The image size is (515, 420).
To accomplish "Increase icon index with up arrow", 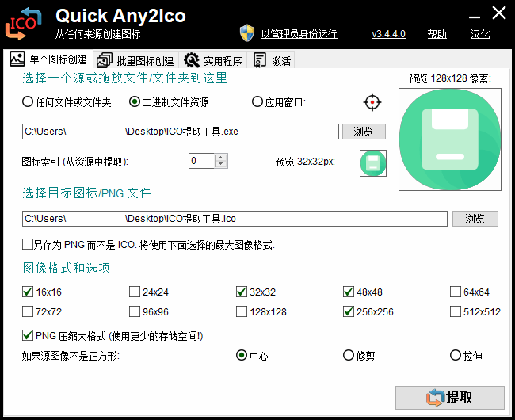I will [x=221, y=157].
